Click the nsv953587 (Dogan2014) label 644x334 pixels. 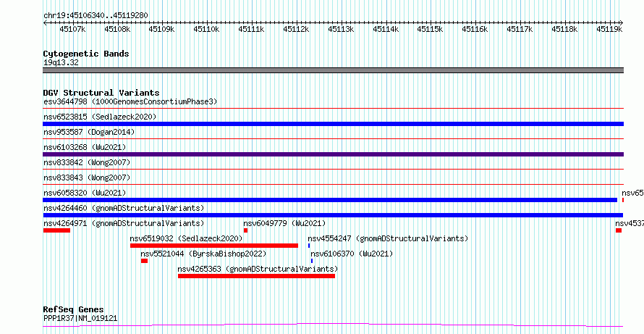[x=89, y=132]
